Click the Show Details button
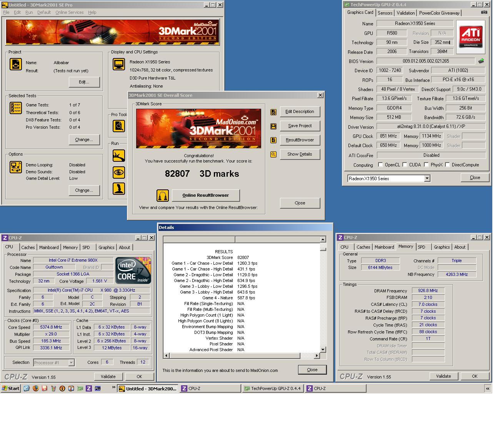The image size is (500, 448). [x=300, y=154]
